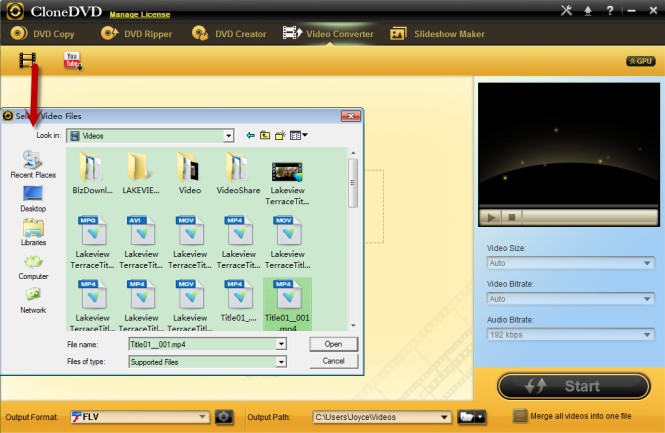Click the Cancel button in dialog
Image resolution: width=665 pixels, height=433 pixels.
(333, 361)
